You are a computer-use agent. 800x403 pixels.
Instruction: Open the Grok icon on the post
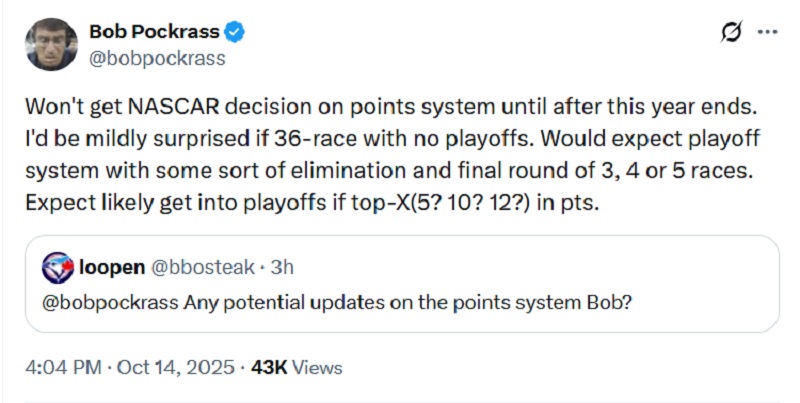(732, 32)
